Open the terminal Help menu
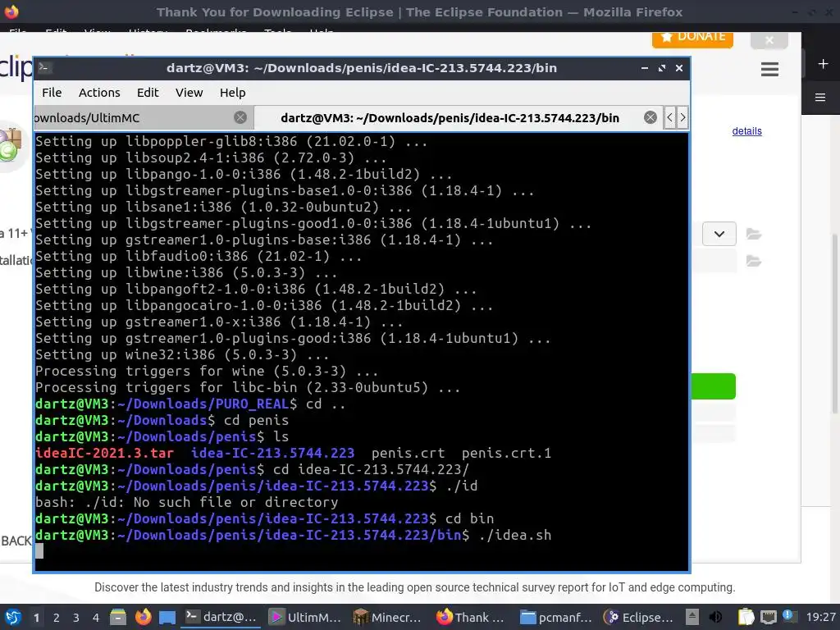This screenshot has width=840, height=630. 232,93
